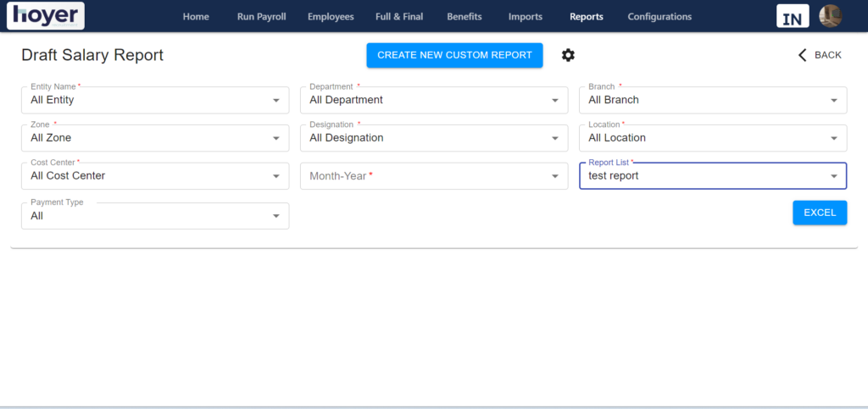Image resolution: width=868 pixels, height=409 pixels.
Task: Export report with the Excel button
Action: click(820, 213)
